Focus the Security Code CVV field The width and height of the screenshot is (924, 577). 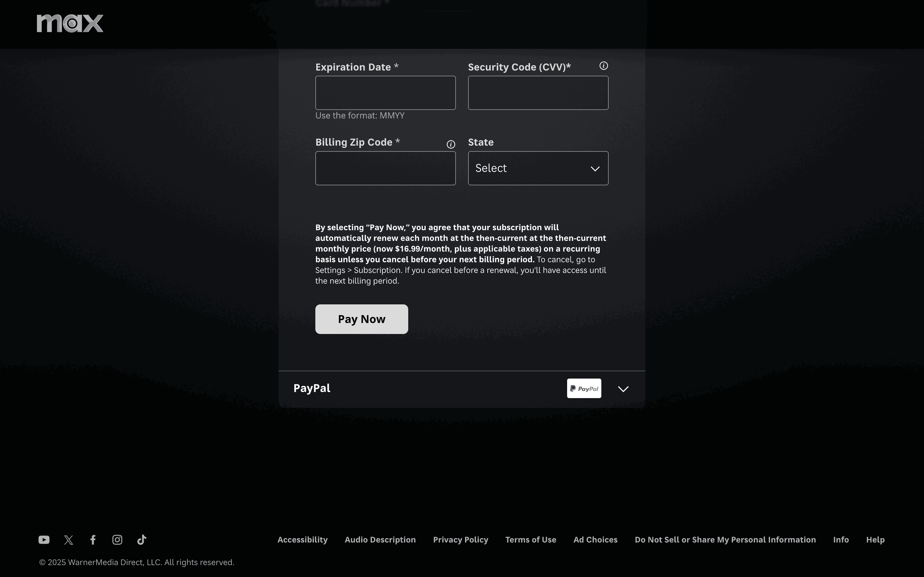[x=537, y=93]
